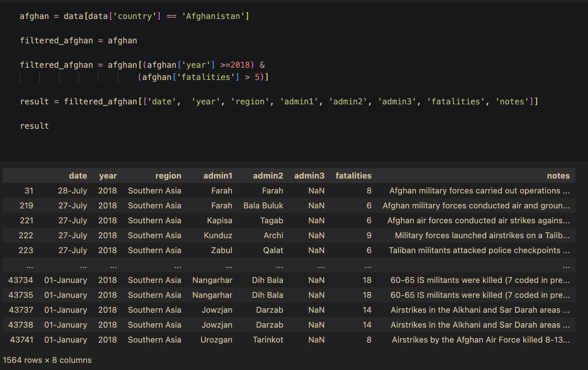The height and width of the screenshot is (370, 588).
Task: Click the result column-selection code line
Action: click(x=279, y=101)
